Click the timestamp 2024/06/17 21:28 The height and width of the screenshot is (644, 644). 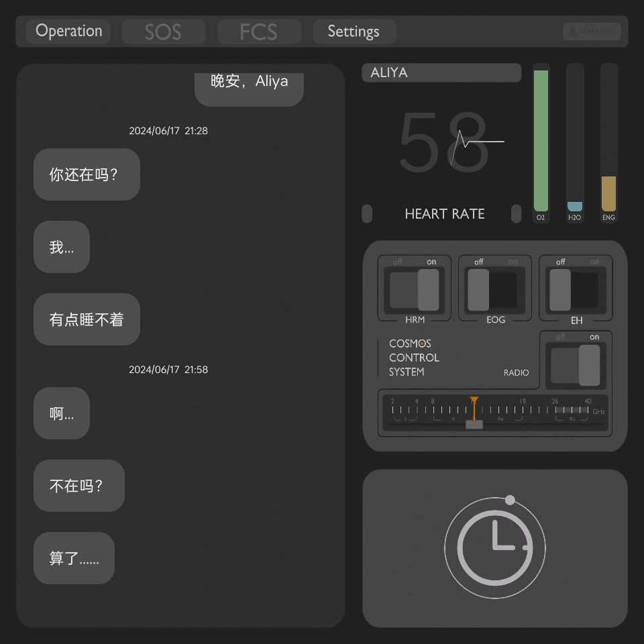point(168,131)
